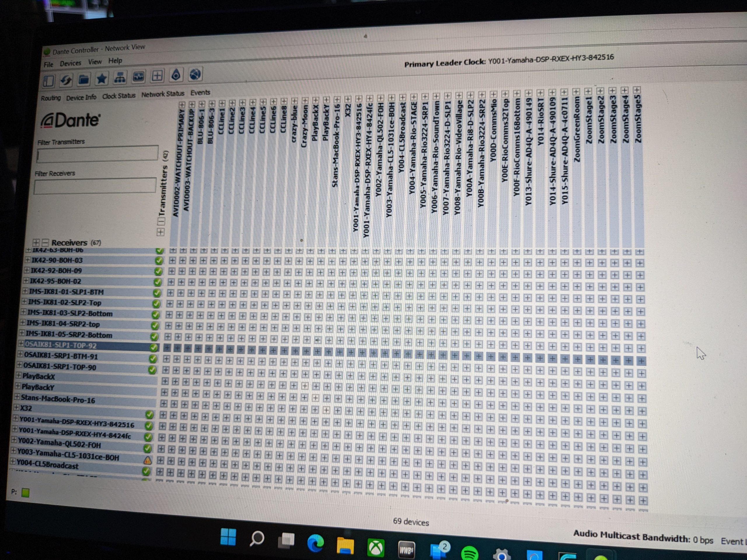The height and width of the screenshot is (560, 747).
Task: Switch to the Device Info tab
Action: pyautogui.click(x=81, y=97)
